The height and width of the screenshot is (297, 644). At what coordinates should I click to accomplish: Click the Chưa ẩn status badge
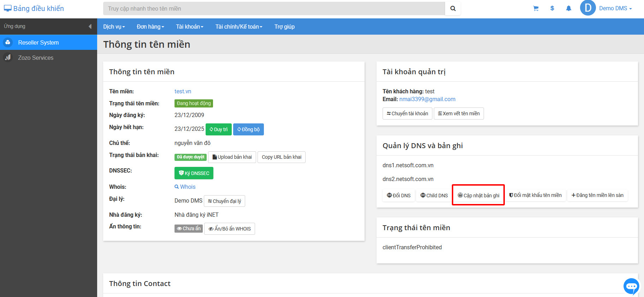click(189, 228)
